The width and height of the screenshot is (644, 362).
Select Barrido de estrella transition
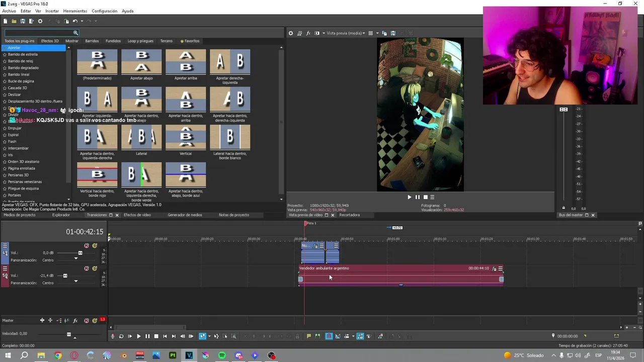point(23,54)
